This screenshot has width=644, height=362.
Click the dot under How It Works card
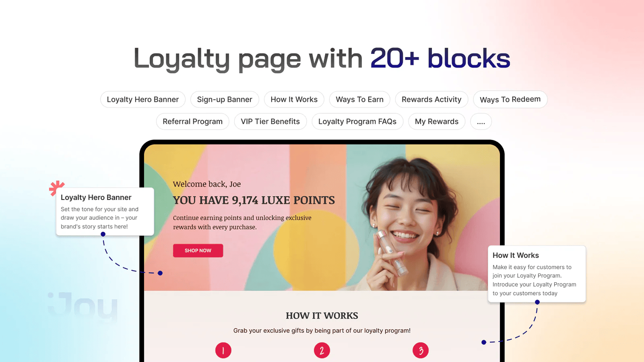[537, 302]
